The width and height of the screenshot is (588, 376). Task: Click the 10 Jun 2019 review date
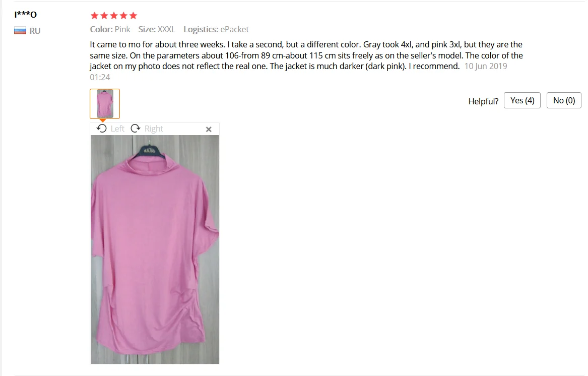pyautogui.click(x=486, y=67)
